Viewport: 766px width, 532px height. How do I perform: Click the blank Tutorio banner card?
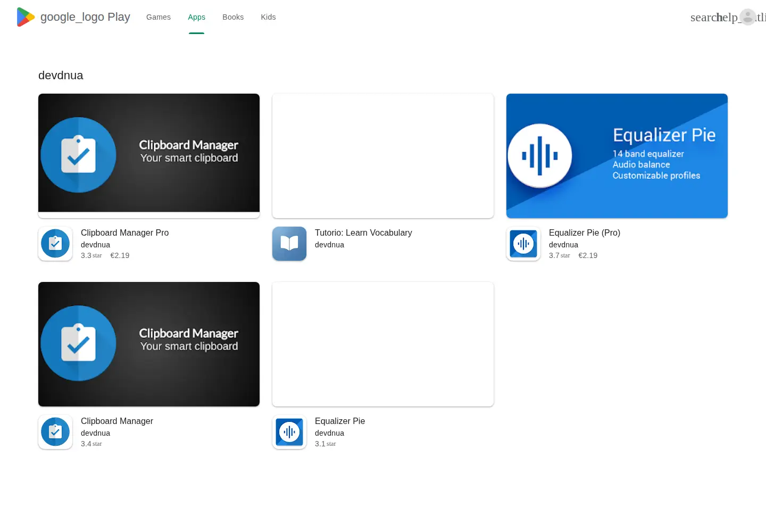coord(383,156)
